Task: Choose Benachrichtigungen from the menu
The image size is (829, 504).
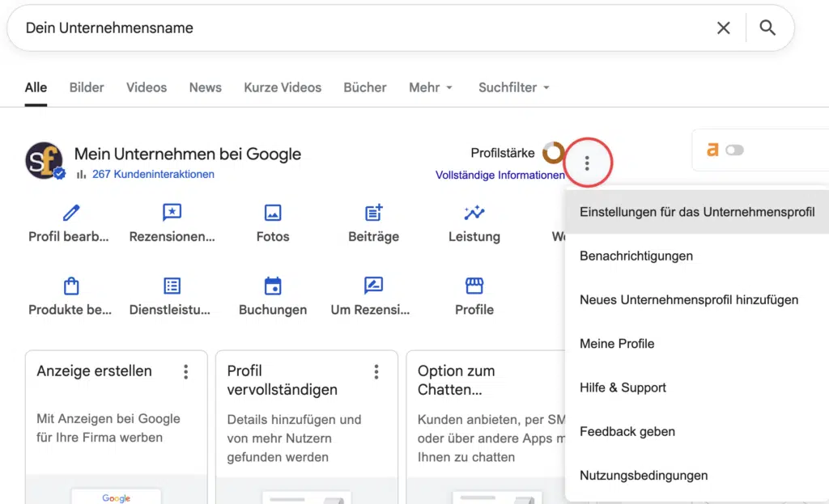Action: pos(697,256)
